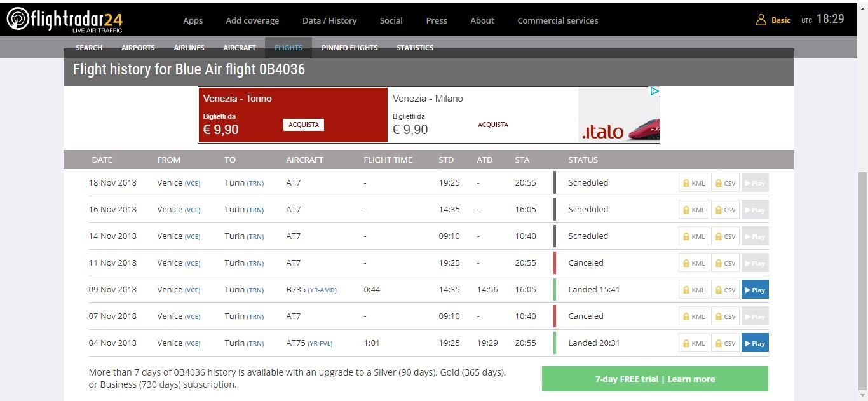This screenshot has width=868, height=401.
Task: Click Acquista on Venezia - Torino ad
Action: 303,125
